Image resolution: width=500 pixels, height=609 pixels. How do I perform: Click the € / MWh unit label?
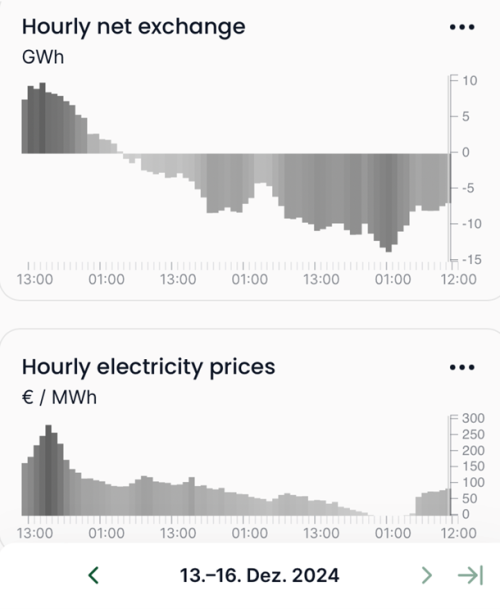click(59, 397)
